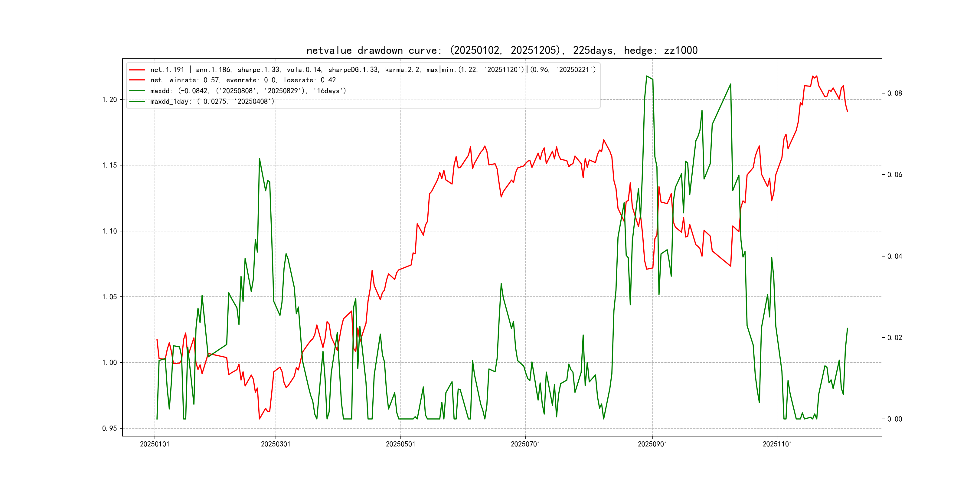980x490 pixels.
Task: Click the maxdd: (-0.0842 legend label
Action: click(248, 91)
